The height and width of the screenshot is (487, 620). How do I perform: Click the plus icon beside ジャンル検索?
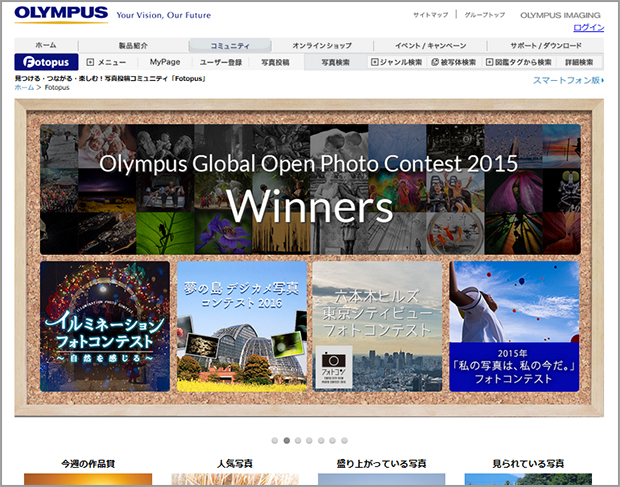tap(374, 62)
